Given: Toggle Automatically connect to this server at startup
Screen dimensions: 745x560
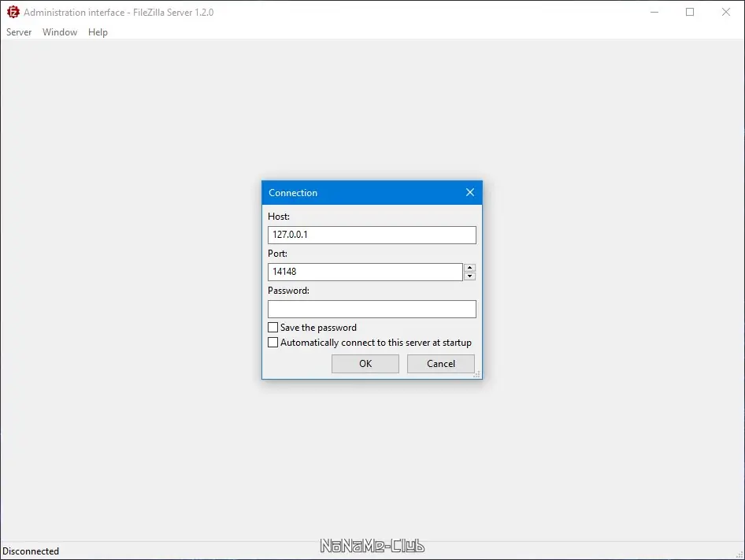Looking at the screenshot, I should tap(272, 343).
